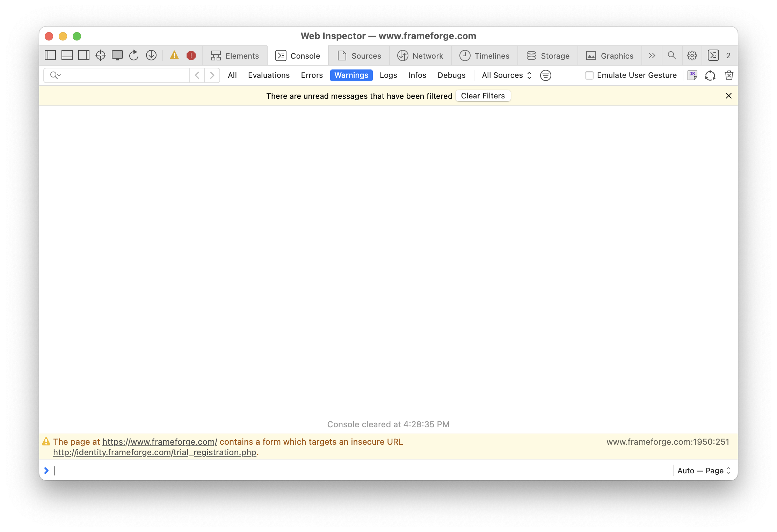
Task: Click the element selection crosshair icon
Action: point(101,56)
